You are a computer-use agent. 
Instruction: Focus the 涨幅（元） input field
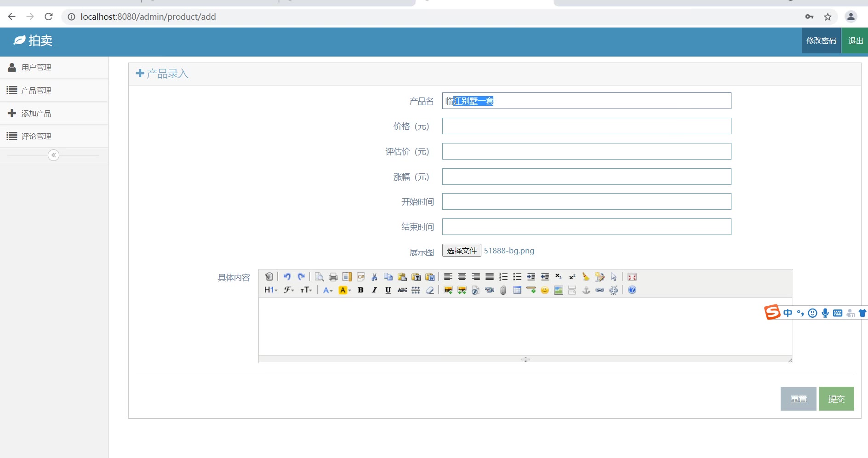[587, 177]
